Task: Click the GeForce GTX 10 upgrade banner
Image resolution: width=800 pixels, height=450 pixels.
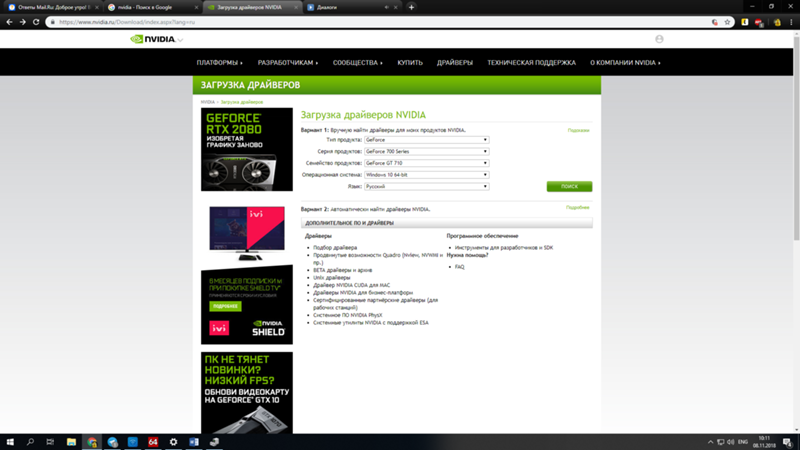Action: 247,392
